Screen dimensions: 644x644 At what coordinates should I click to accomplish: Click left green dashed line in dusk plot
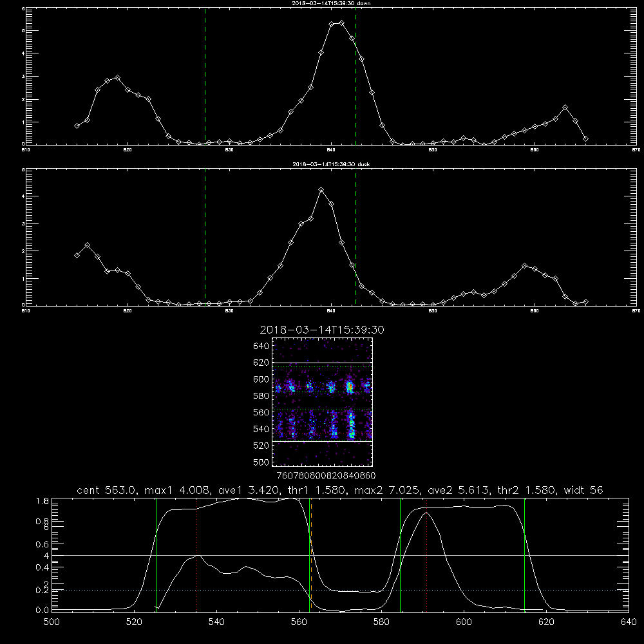tap(205, 238)
